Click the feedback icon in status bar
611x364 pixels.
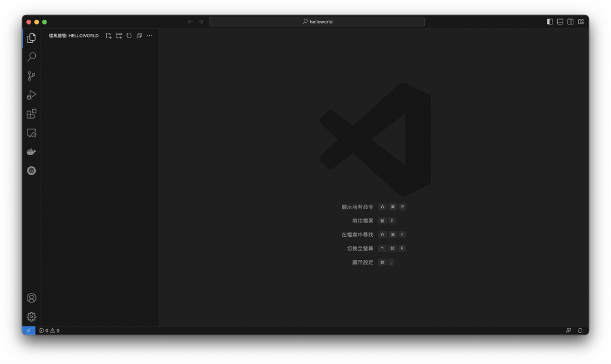tap(569, 331)
